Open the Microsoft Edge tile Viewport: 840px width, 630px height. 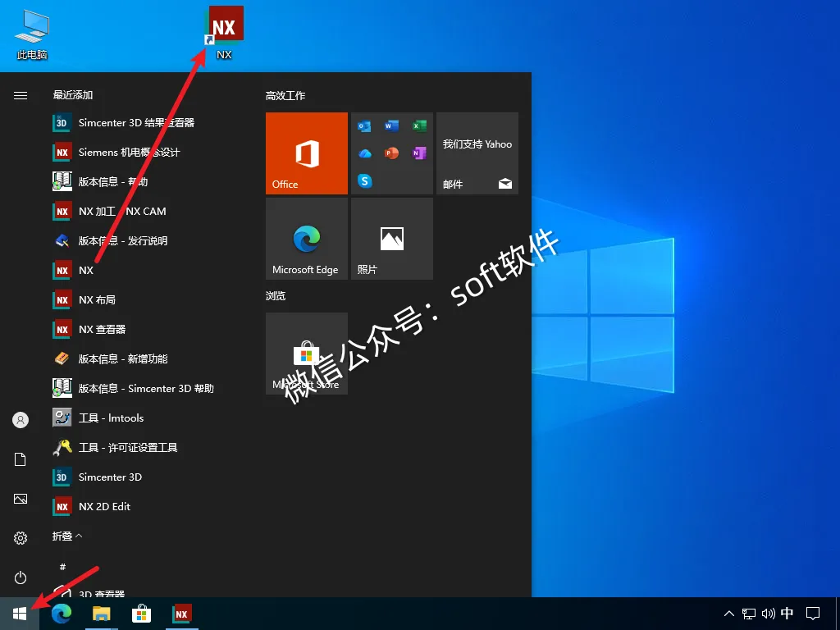[307, 239]
